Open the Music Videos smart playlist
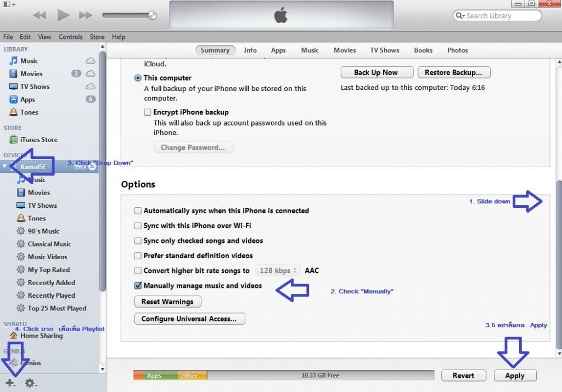The width and height of the screenshot is (562, 392). pos(47,257)
